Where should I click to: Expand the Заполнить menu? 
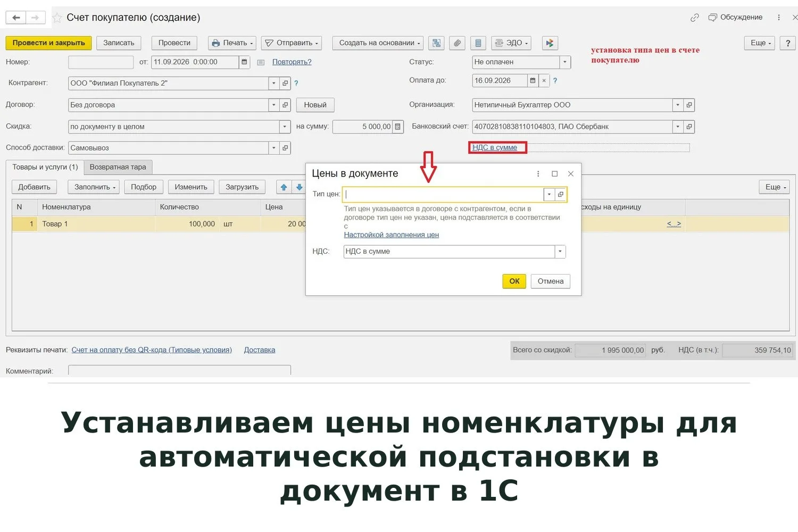[x=94, y=187]
